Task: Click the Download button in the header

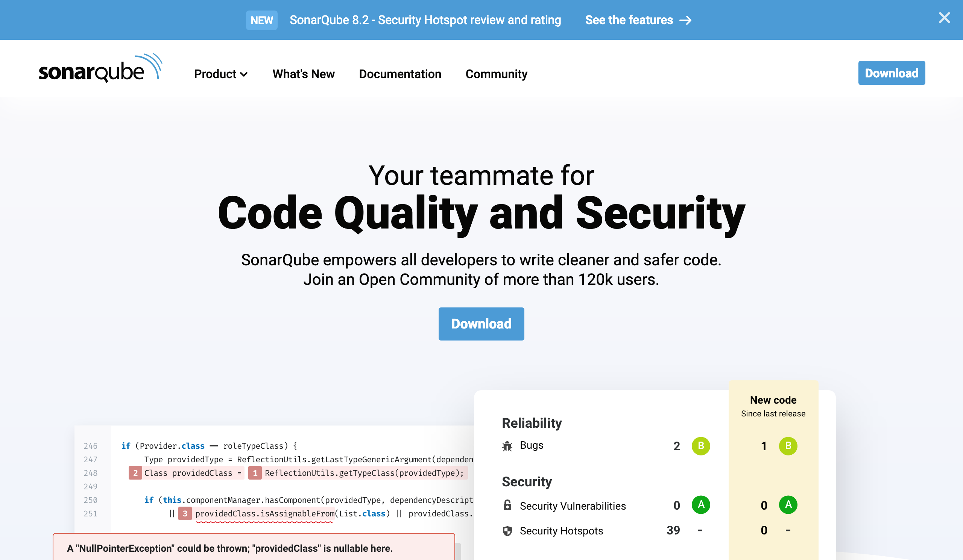Action: coord(892,73)
